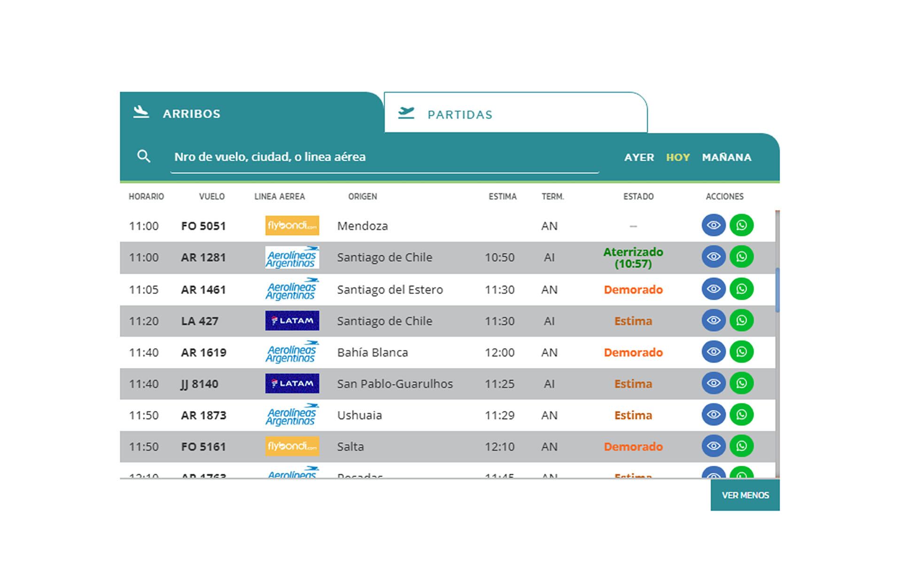
Task: Click WhatsApp icon for flight AR 1619
Action: [x=741, y=352]
